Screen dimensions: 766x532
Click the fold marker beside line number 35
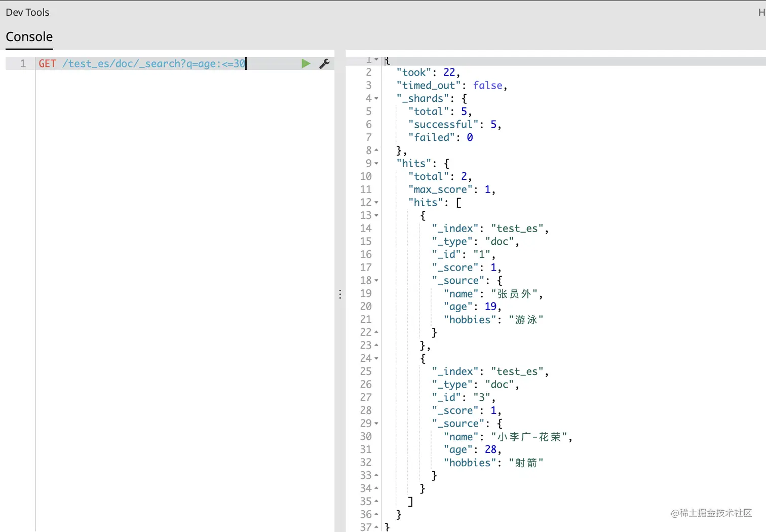376,501
